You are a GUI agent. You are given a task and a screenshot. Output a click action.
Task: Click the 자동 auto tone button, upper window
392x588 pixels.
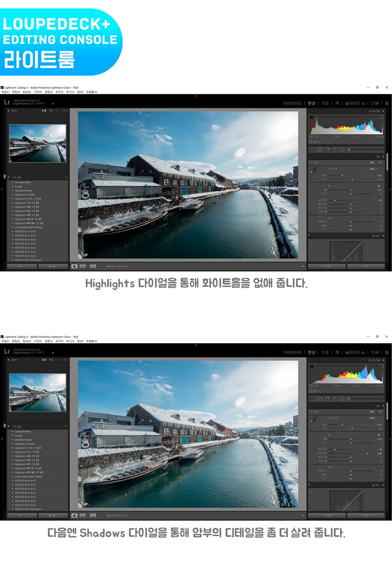click(378, 186)
